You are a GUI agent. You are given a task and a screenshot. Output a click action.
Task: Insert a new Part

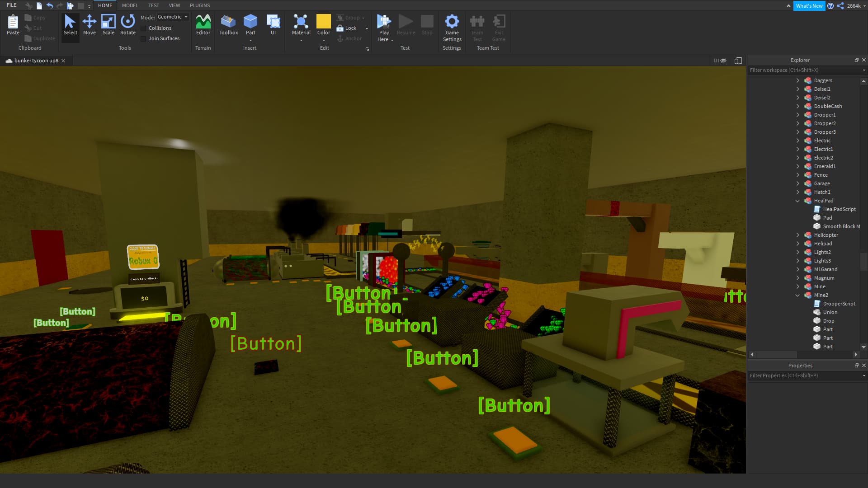click(x=250, y=25)
